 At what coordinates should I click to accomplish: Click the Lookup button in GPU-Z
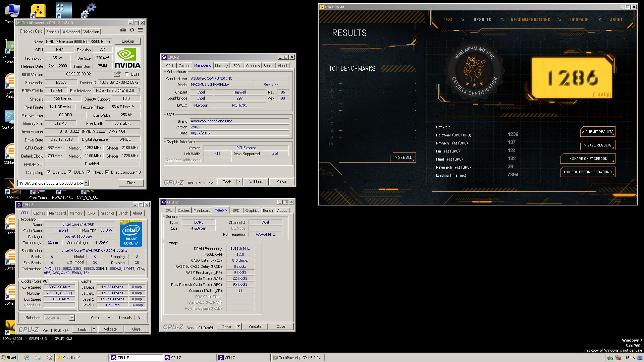[x=128, y=41]
